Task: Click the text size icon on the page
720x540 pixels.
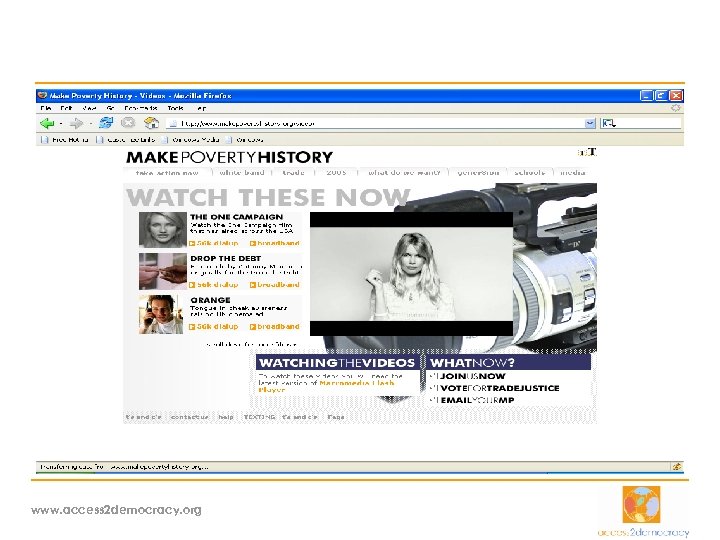Action: (587, 152)
